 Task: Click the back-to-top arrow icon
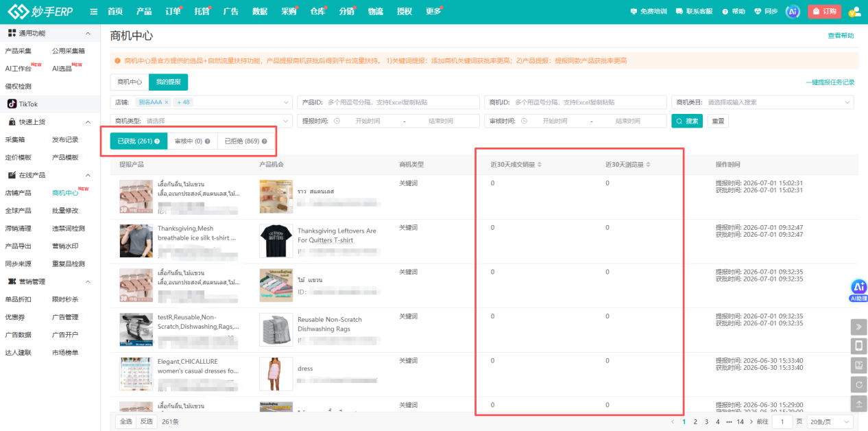(858, 404)
